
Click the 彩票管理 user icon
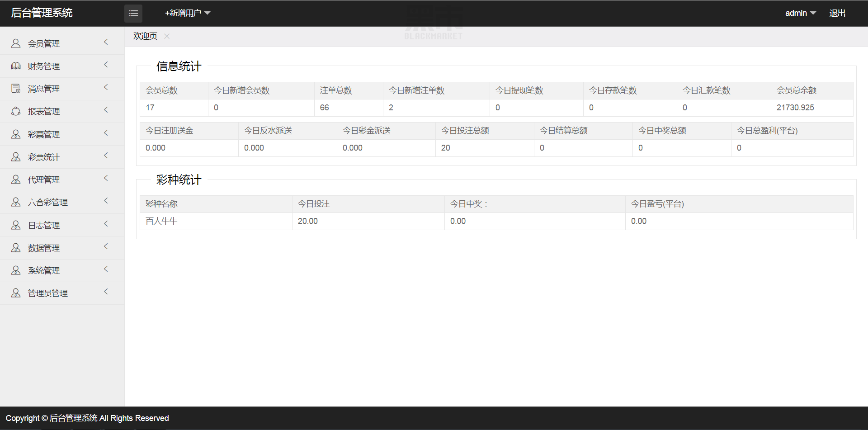pyautogui.click(x=16, y=134)
